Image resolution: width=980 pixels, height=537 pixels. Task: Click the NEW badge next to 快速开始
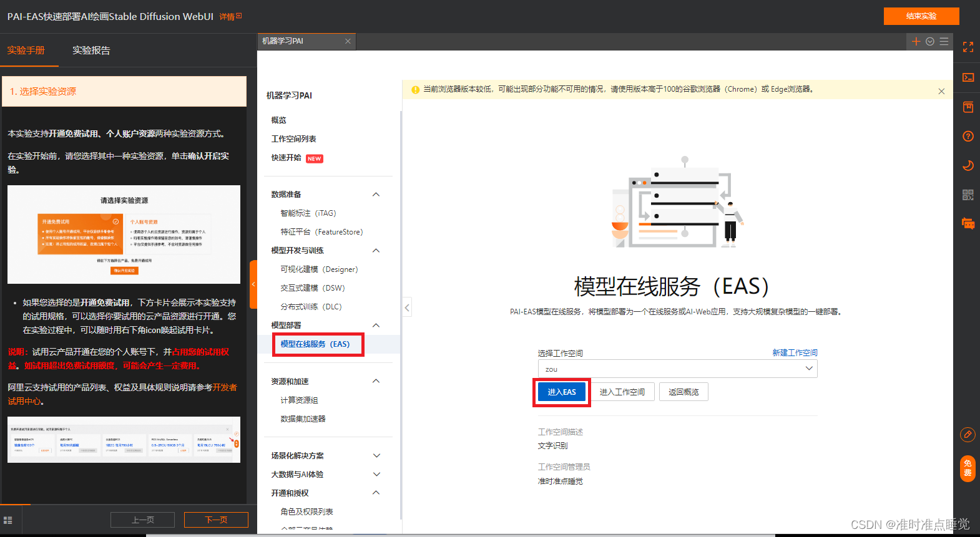point(315,158)
